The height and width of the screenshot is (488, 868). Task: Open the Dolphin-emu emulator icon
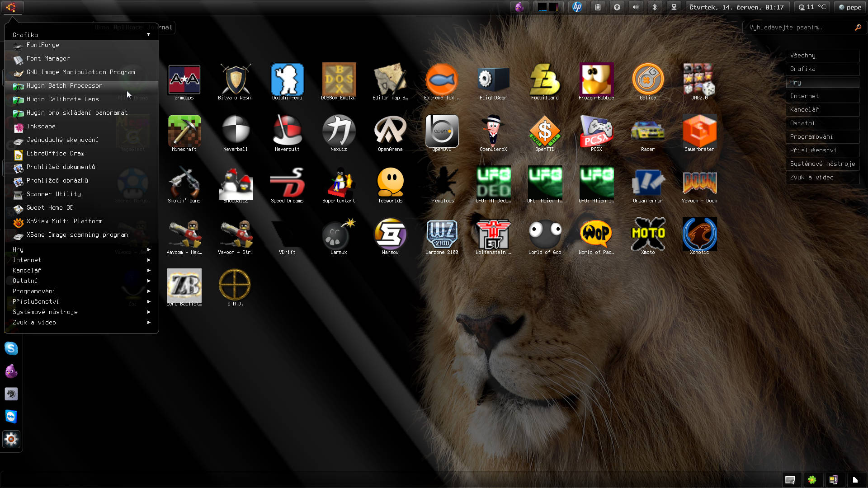287,80
